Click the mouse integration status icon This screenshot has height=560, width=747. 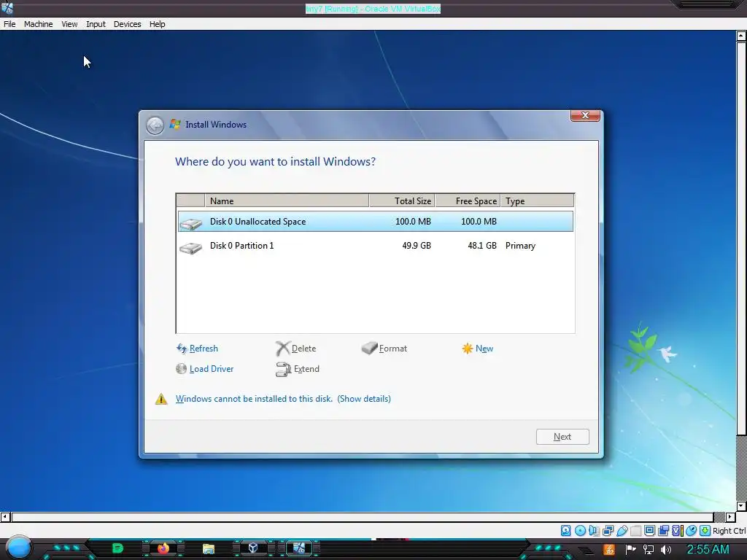click(691, 531)
